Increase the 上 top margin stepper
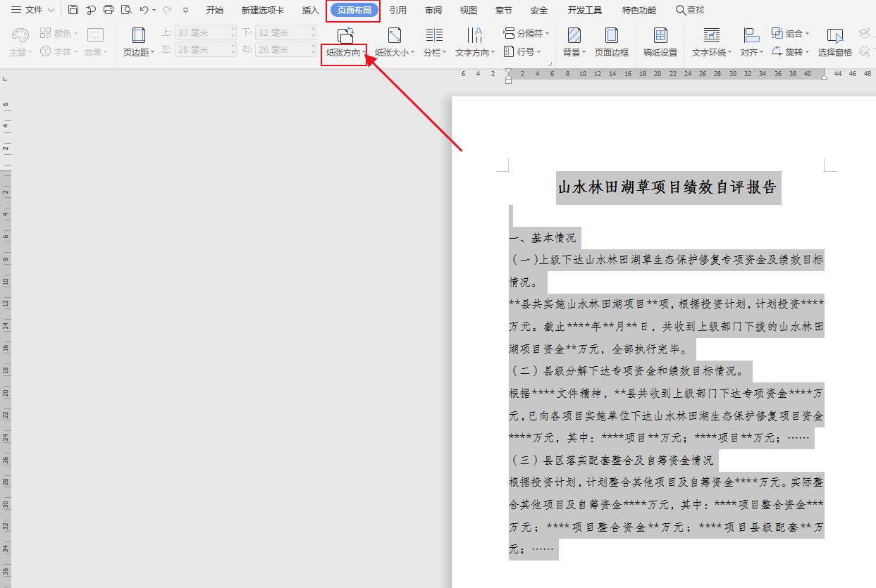876x588 pixels. [233, 29]
